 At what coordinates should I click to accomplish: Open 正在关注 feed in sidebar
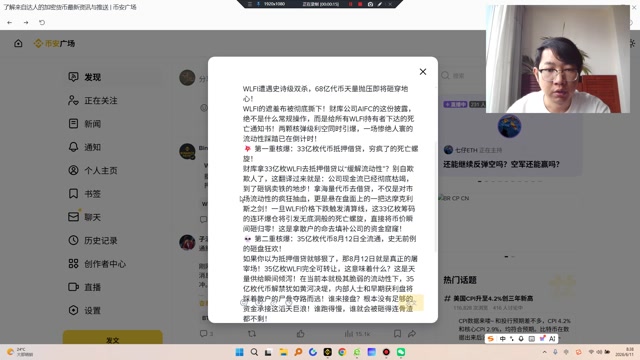coord(114,100)
